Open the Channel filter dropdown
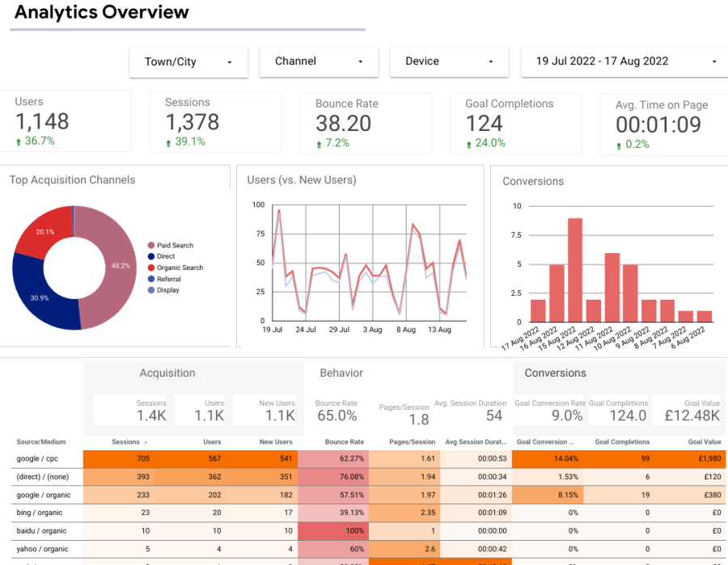 pos(319,61)
